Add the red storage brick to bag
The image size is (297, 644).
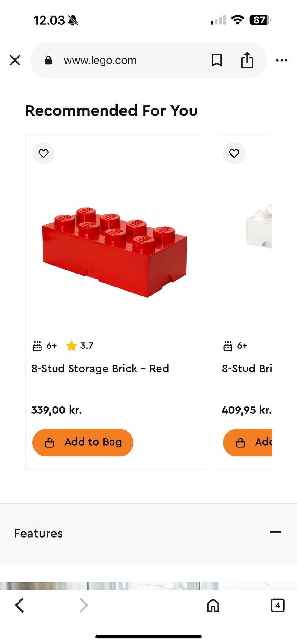click(83, 442)
